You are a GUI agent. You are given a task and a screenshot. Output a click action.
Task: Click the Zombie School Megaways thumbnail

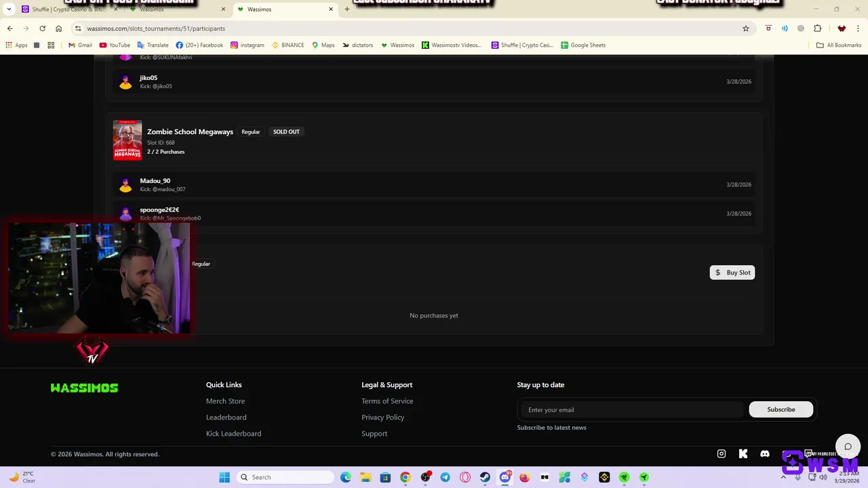(x=127, y=140)
